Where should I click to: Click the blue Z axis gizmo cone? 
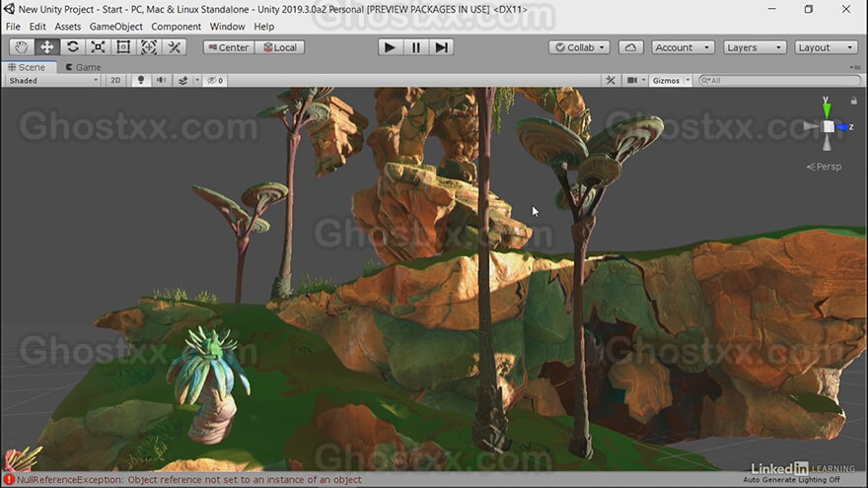click(842, 127)
